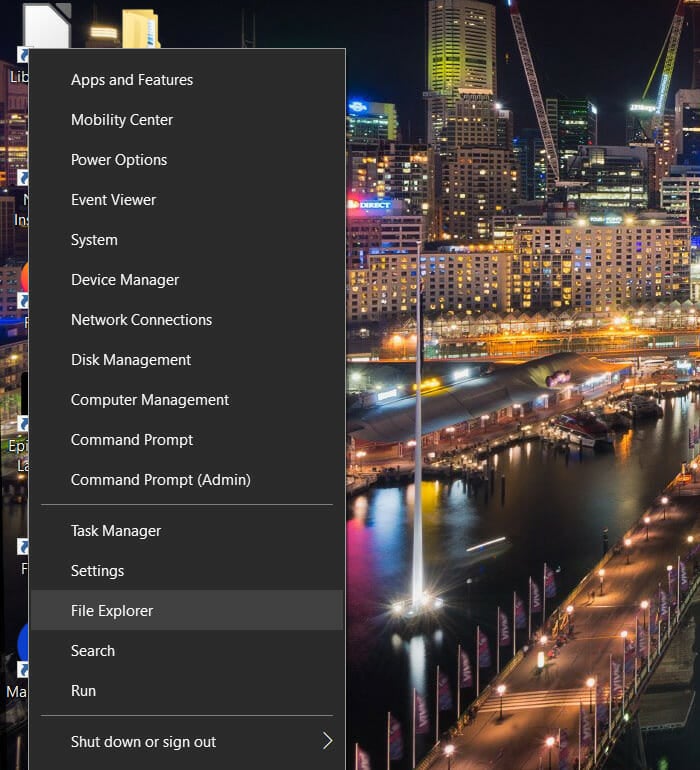Expand the 'Shut down or sign out' submenu arrow
This screenshot has width=700, height=770.
(326, 741)
